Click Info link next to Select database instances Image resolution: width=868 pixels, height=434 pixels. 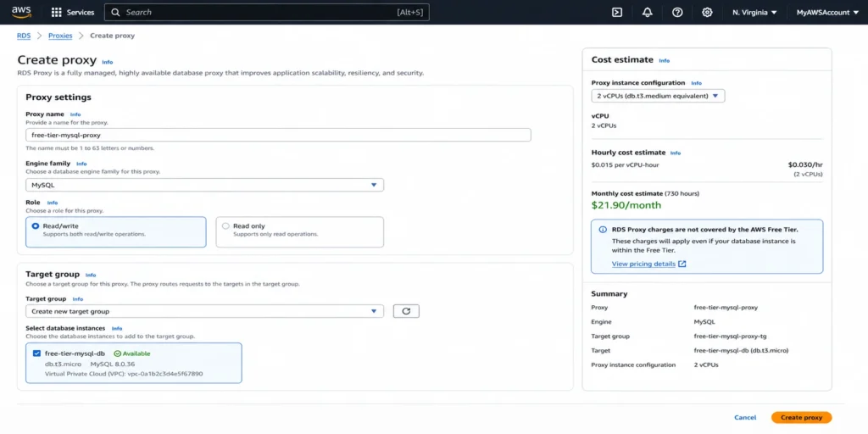117,328
